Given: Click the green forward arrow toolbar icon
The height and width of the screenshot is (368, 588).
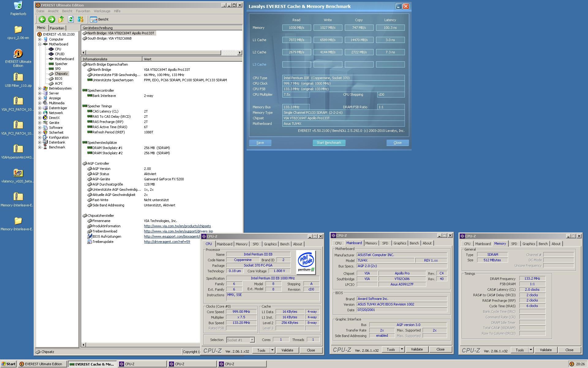Looking at the screenshot, I should pos(52,19).
